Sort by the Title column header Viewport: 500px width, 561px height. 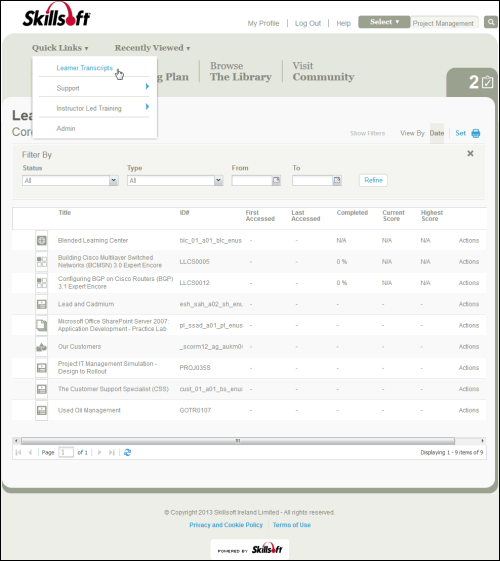65,213
